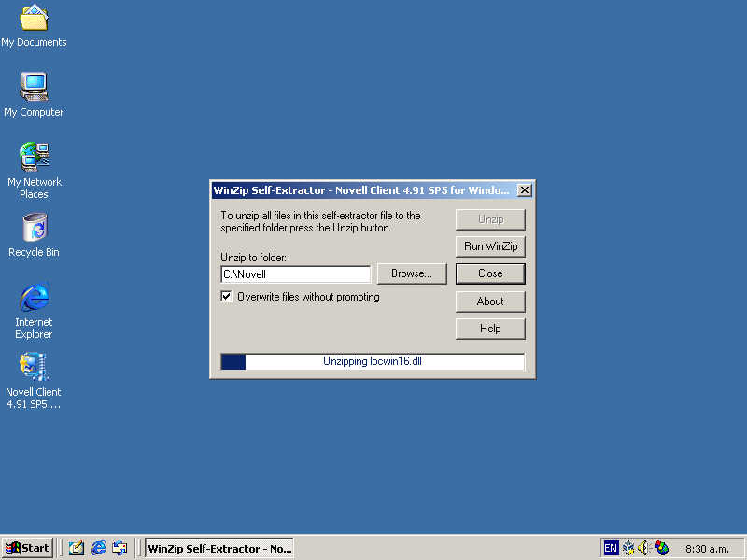The image size is (747, 560).
Task: Click the Unzip button
Action: pyautogui.click(x=490, y=219)
